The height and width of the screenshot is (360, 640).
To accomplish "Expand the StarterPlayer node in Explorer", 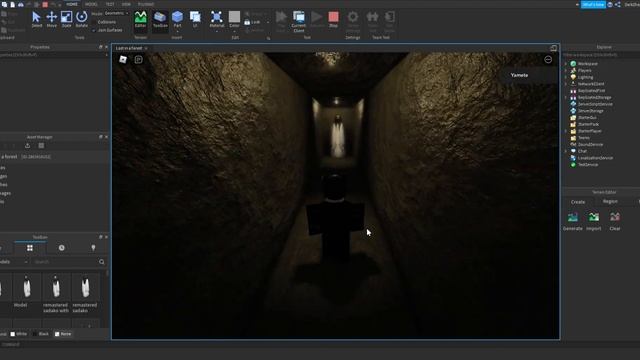I will coord(566,131).
